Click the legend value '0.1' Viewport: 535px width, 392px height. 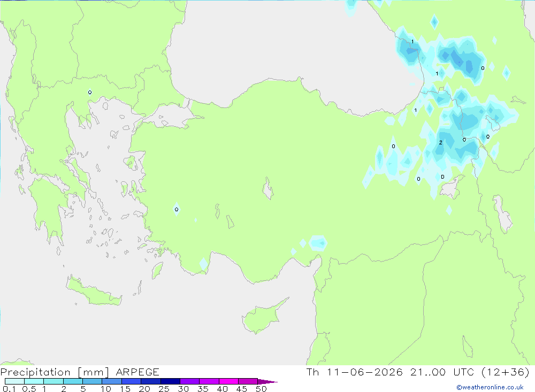click(x=9, y=389)
